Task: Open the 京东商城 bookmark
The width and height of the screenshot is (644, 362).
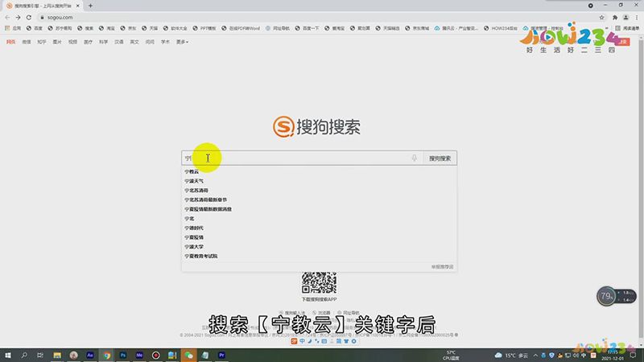Action: click(x=417, y=28)
